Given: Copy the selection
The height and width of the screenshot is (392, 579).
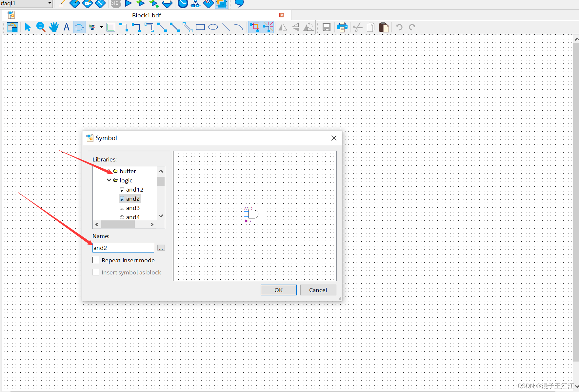Looking at the screenshot, I should [x=371, y=27].
